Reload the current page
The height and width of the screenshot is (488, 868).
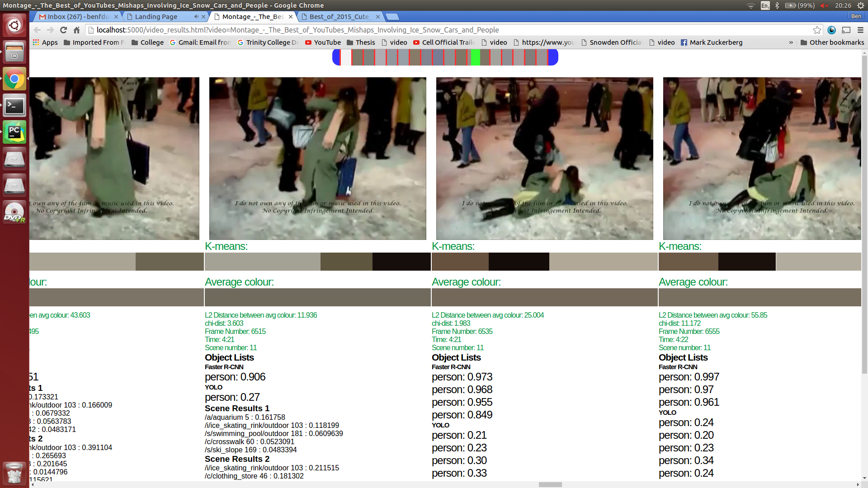[x=63, y=30]
